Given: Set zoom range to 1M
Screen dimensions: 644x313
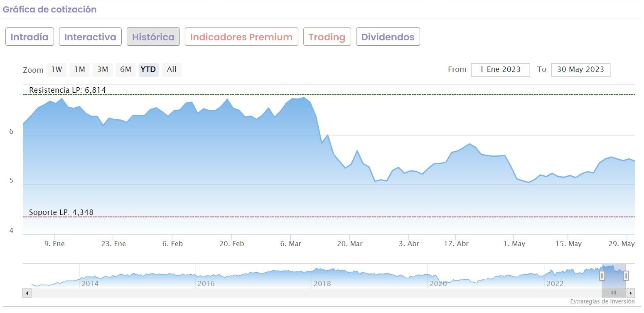Looking at the screenshot, I should click(x=80, y=69).
